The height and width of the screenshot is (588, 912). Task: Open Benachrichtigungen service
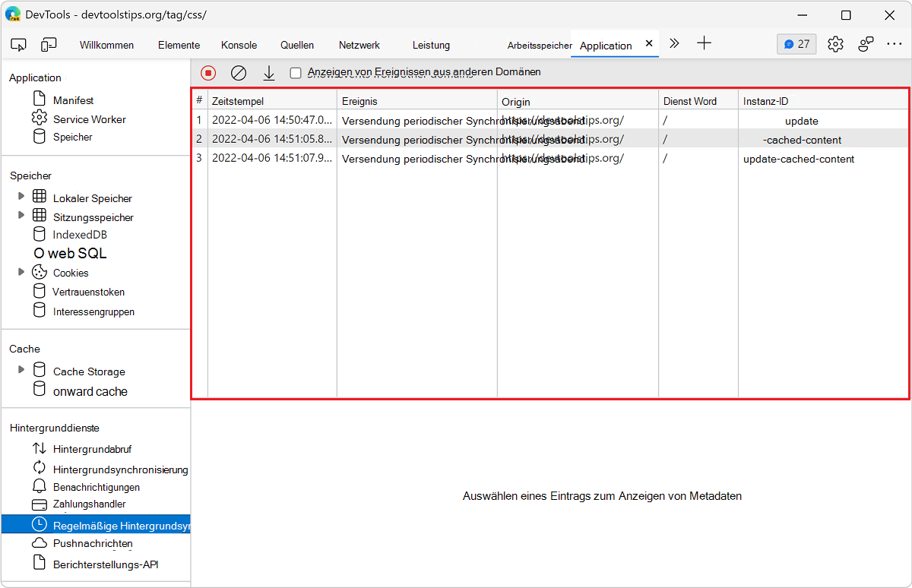point(96,487)
